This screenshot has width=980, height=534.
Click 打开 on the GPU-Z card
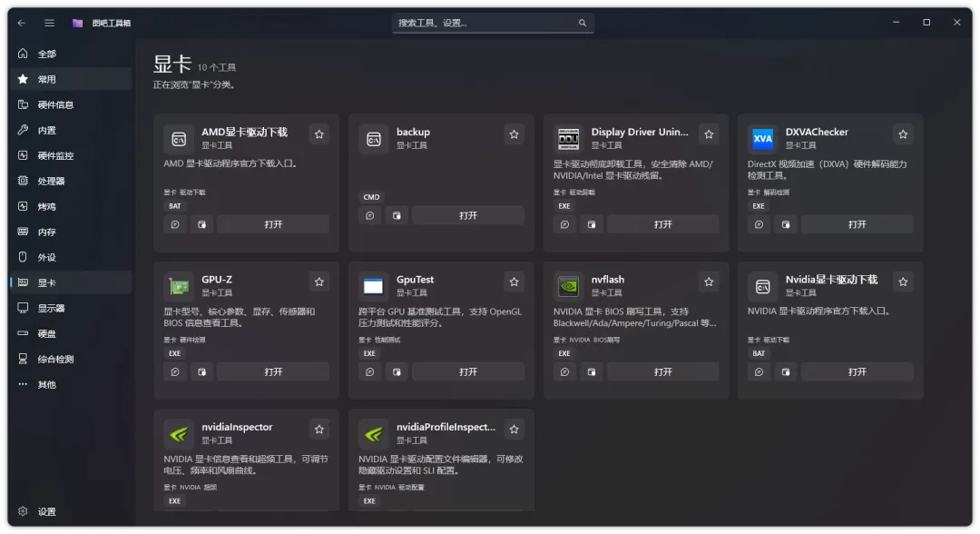(273, 372)
